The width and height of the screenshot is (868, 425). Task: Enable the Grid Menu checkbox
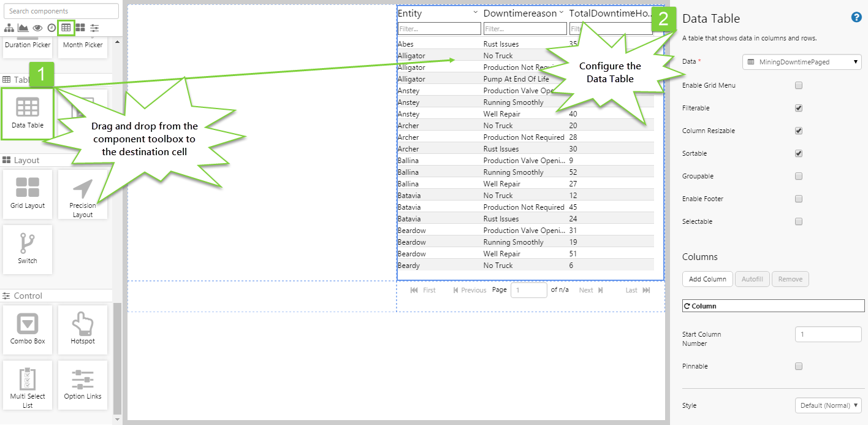(x=798, y=85)
